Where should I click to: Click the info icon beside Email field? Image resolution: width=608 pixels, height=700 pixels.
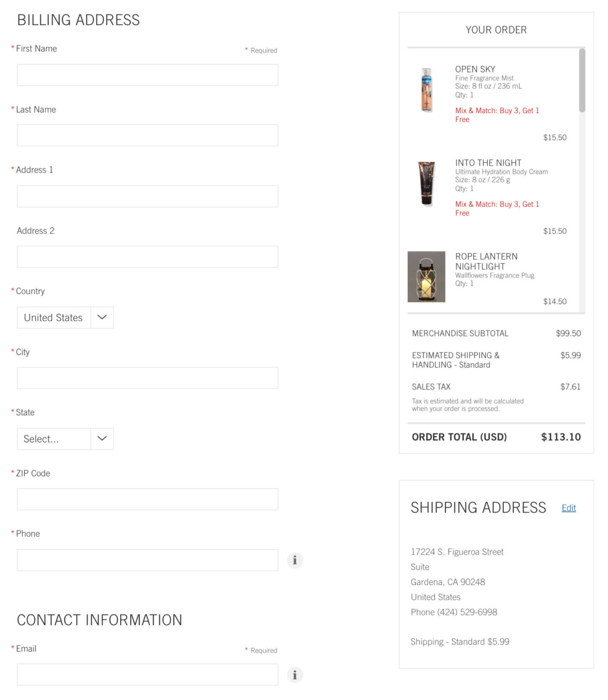(294, 675)
